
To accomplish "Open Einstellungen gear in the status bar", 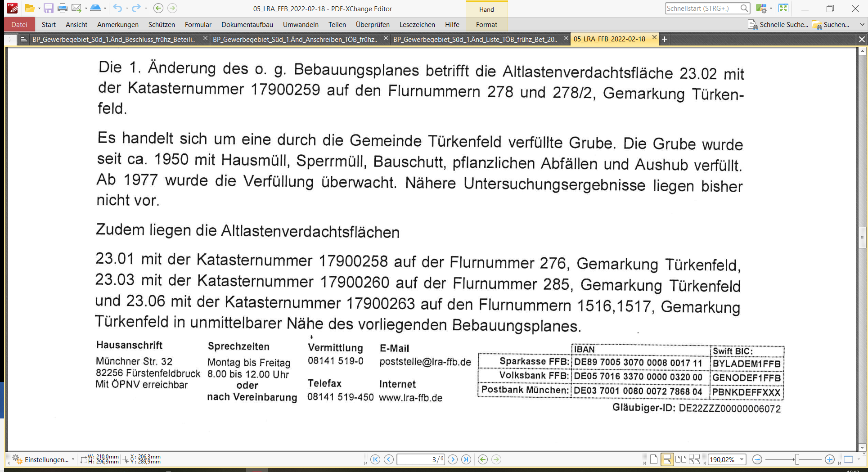I will click(x=17, y=459).
